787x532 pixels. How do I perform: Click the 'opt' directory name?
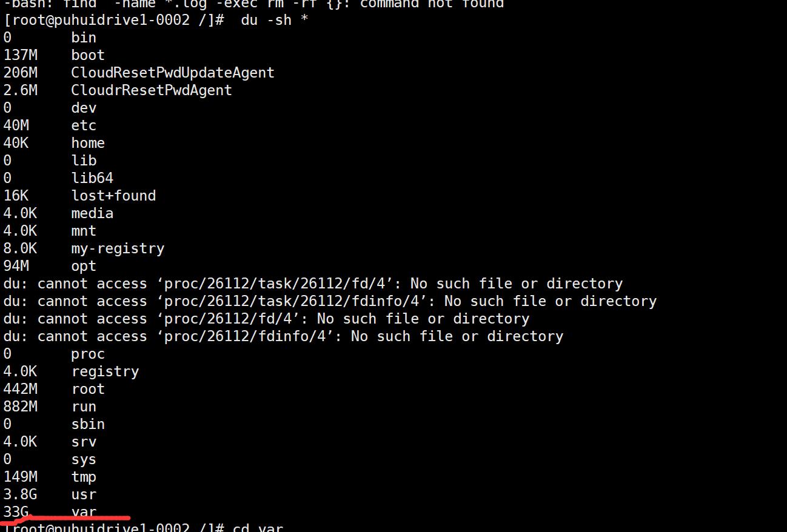tap(84, 267)
